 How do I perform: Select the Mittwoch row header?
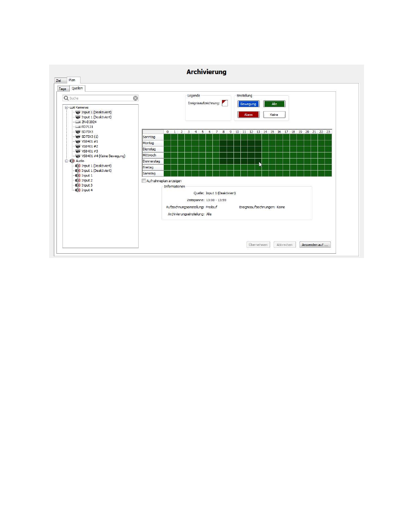click(x=153, y=155)
